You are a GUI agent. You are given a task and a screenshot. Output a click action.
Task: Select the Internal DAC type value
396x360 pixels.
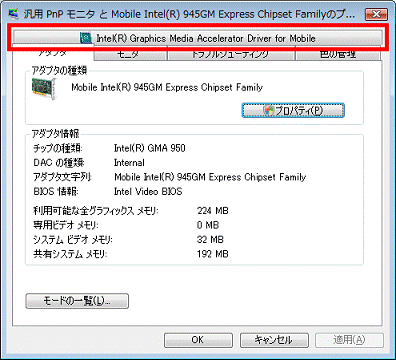129,163
